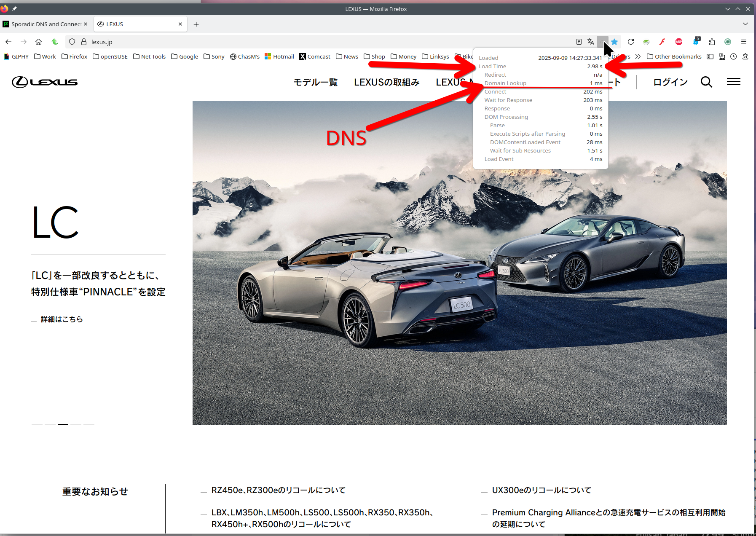Open the LEXUSの取組み menu item

(387, 82)
